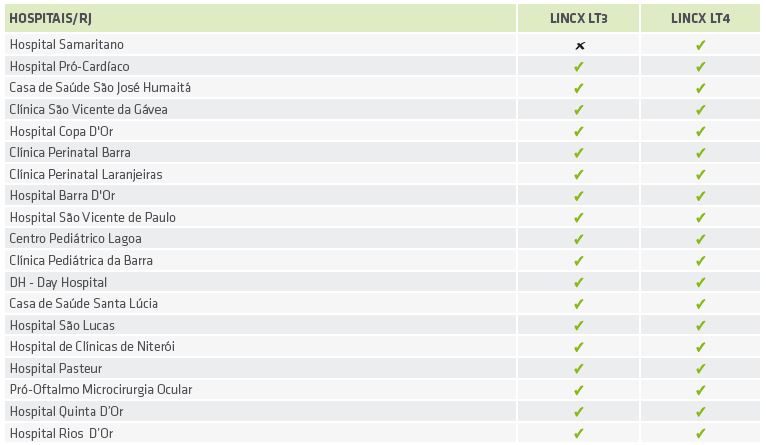Click Hospital Copa D'Or LT4 checkmark
The width and height of the screenshot is (766, 445).
[701, 132]
